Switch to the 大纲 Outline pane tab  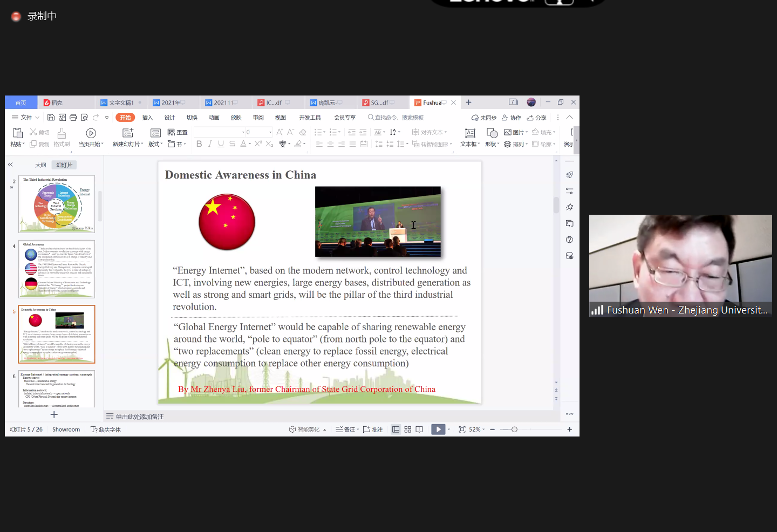click(40, 165)
